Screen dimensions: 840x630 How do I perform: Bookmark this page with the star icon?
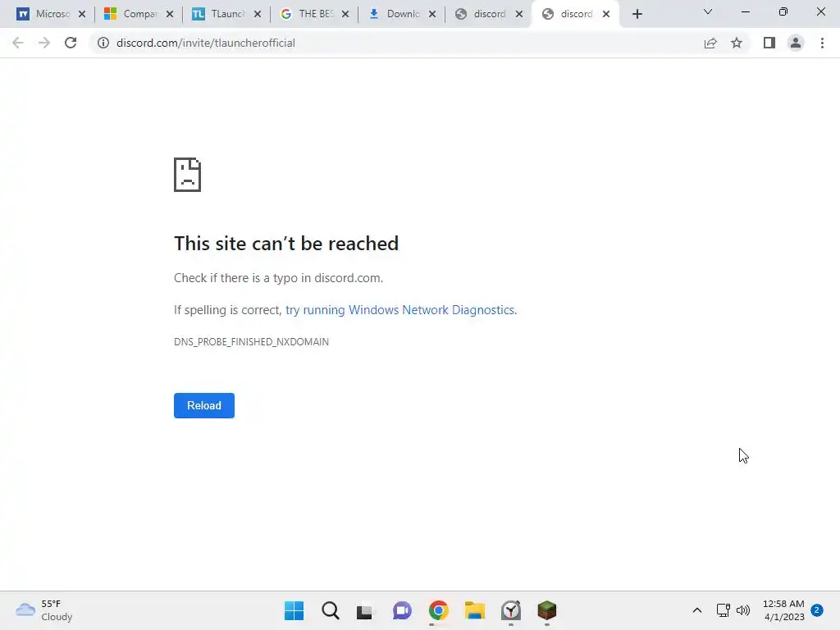point(737,43)
